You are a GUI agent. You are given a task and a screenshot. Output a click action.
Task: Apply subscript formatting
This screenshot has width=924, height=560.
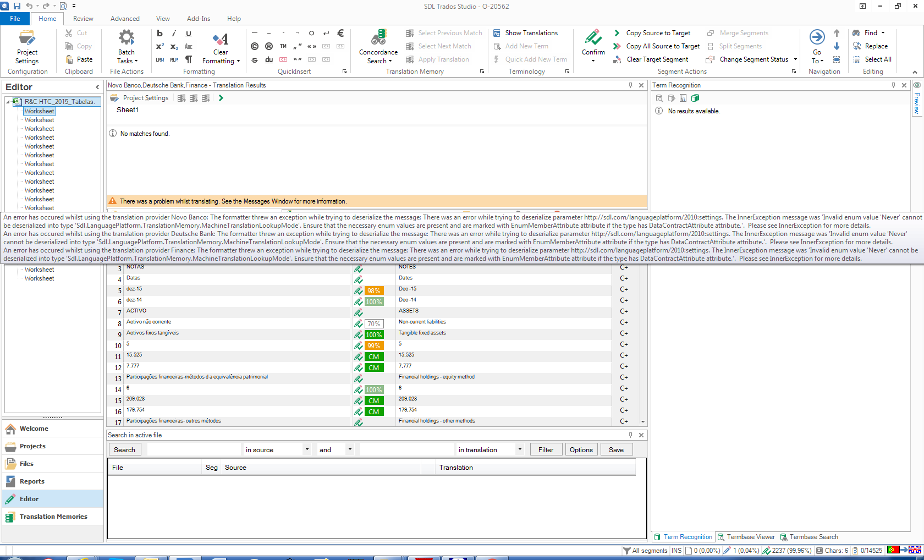pyautogui.click(x=174, y=46)
